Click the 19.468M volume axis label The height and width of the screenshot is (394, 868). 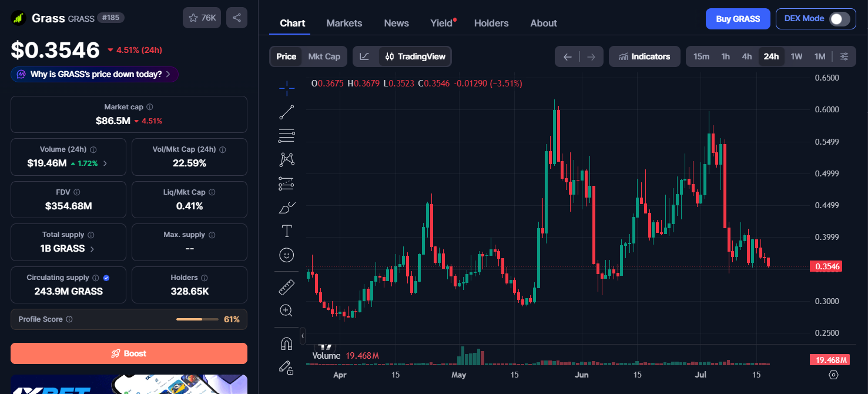pos(829,360)
